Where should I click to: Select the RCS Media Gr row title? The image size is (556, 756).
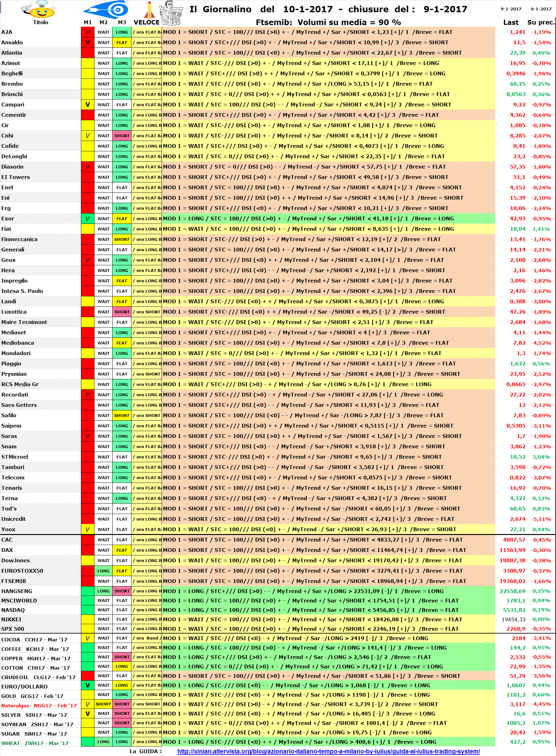pyautogui.click(x=20, y=385)
